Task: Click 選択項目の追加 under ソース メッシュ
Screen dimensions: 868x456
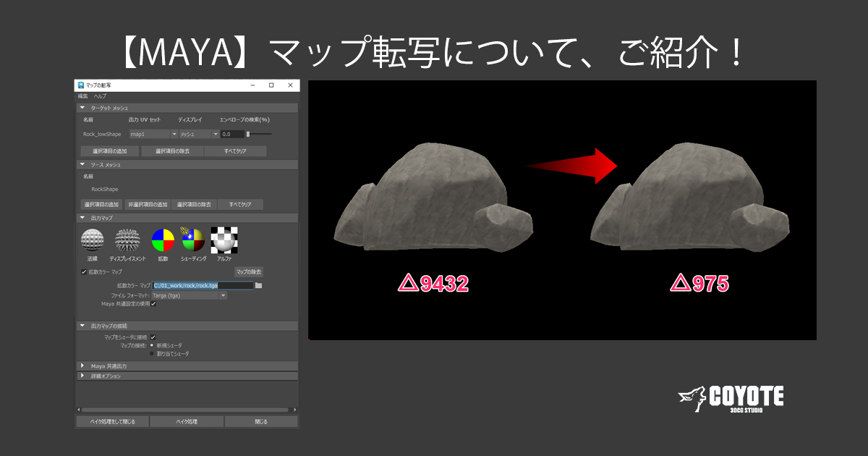Action: pyautogui.click(x=101, y=205)
